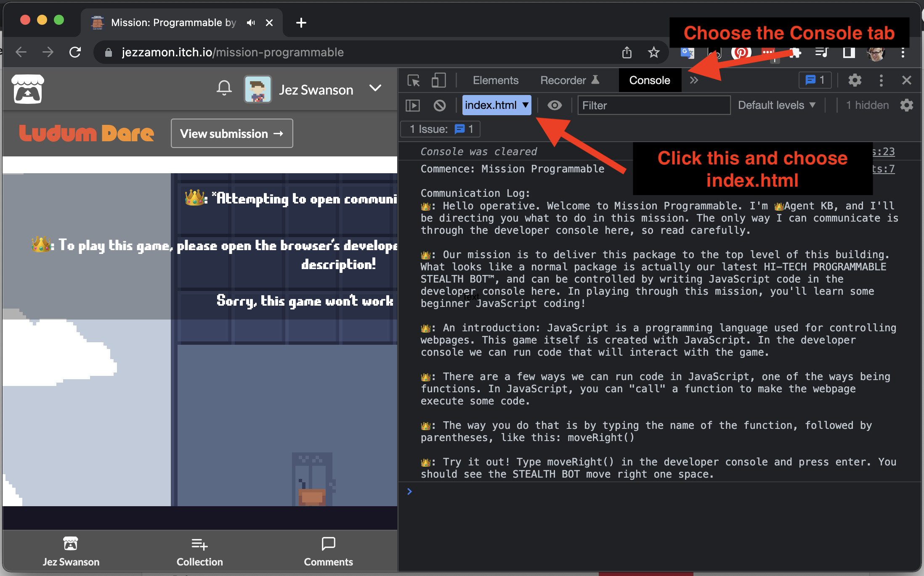Expand more DevTools tabs chevron
The height and width of the screenshot is (576, 924).
(694, 80)
